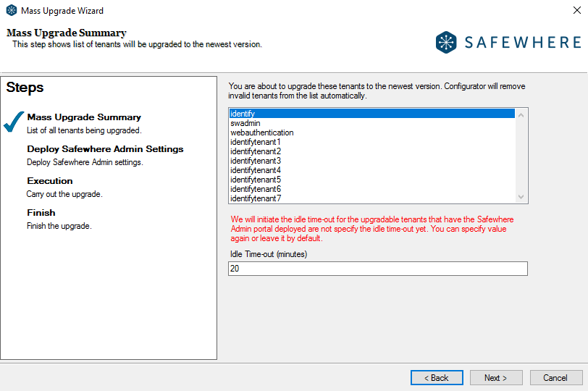Click the tenant list scroll up arrow

pyautogui.click(x=521, y=115)
